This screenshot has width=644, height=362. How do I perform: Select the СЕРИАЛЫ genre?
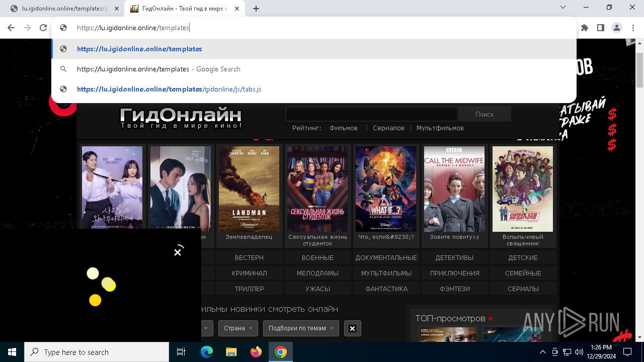pos(523,289)
